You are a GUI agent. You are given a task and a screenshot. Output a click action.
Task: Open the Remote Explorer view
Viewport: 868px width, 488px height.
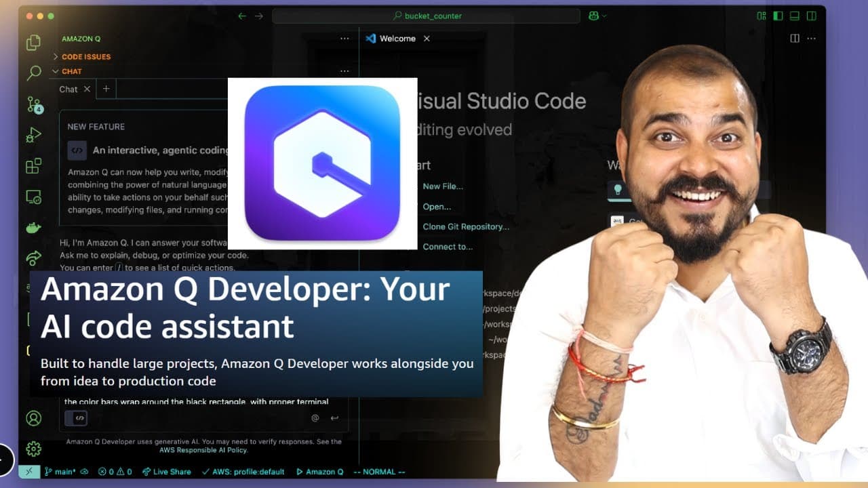point(33,197)
